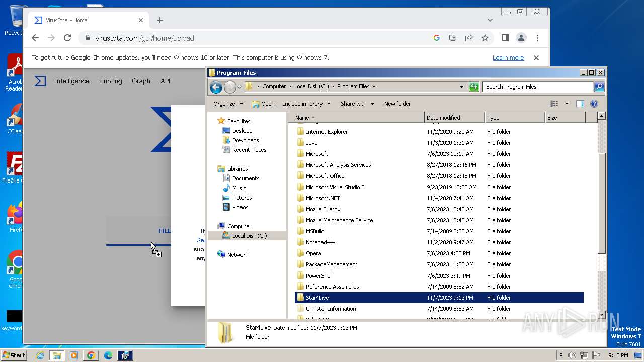The height and width of the screenshot is (362, 644).
Task: Click the install app icon in the Chrome address bar
Action: [x=453, y=38]
